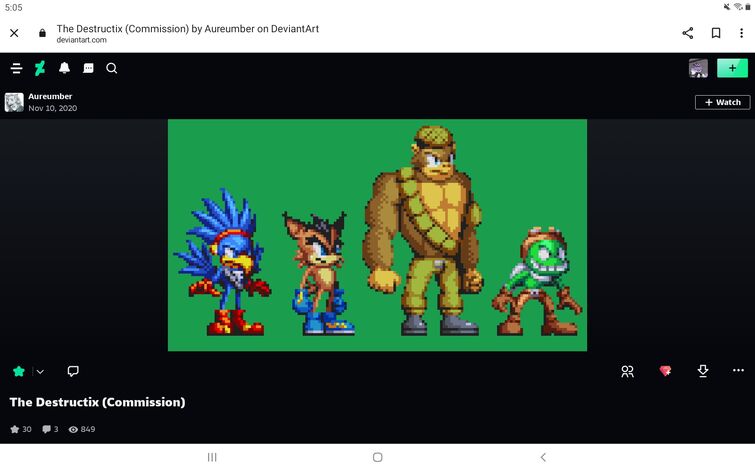Open the Destructix pixel art image
Image resolution: width=755 pixels, height=472 pixels.
377,235
